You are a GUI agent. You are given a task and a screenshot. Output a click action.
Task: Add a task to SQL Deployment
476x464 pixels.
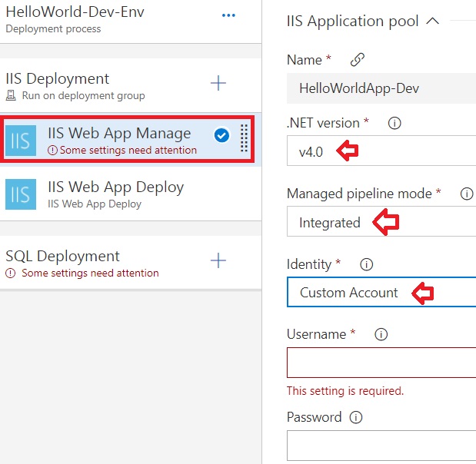pos(218,260)
